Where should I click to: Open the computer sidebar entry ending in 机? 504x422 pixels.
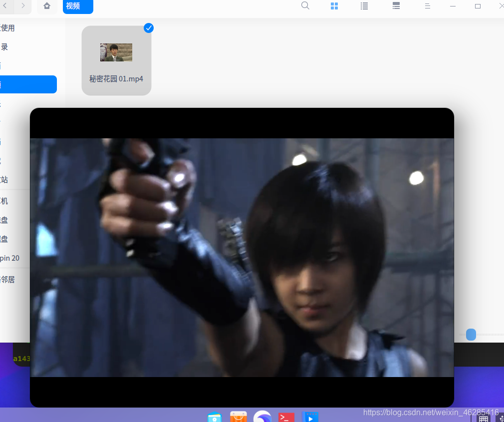[4, 201]
